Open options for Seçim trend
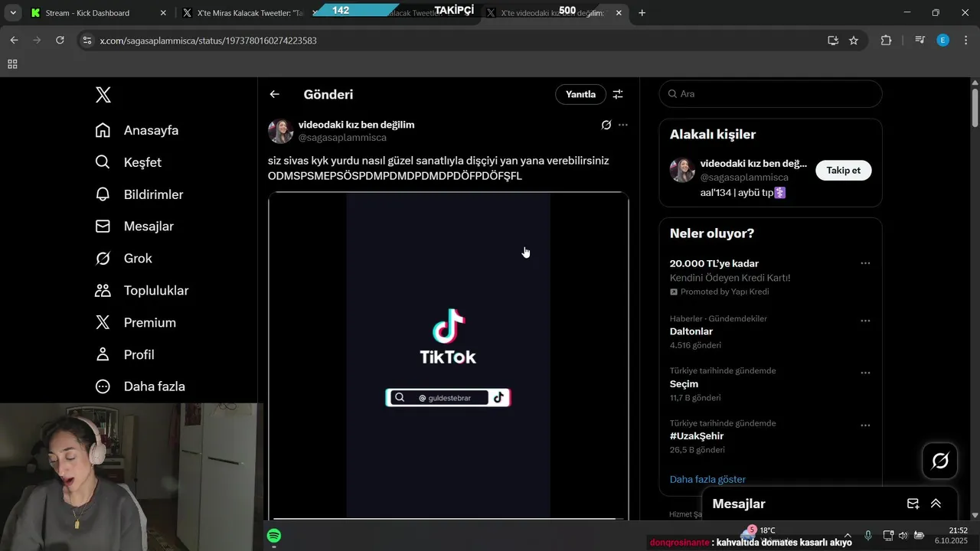 (865, 373)
